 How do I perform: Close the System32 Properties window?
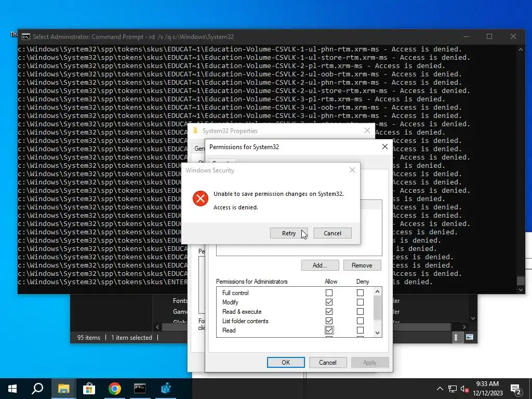tap(367, 130)
